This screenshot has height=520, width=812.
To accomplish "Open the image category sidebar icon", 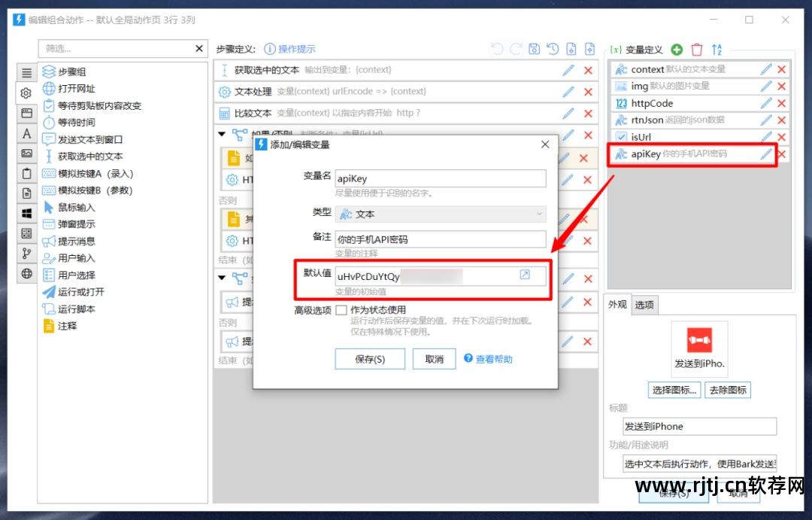I will click(26, 154).
